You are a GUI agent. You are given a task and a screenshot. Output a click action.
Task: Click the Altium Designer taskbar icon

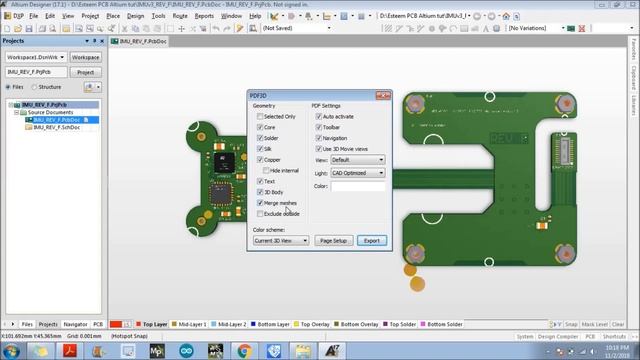(x=332, y=351)
